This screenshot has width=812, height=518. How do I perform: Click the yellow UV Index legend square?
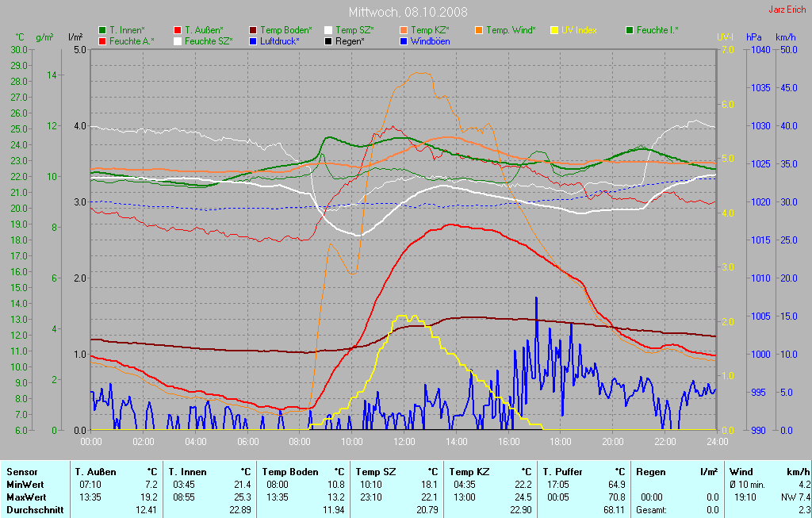[554, 30]
